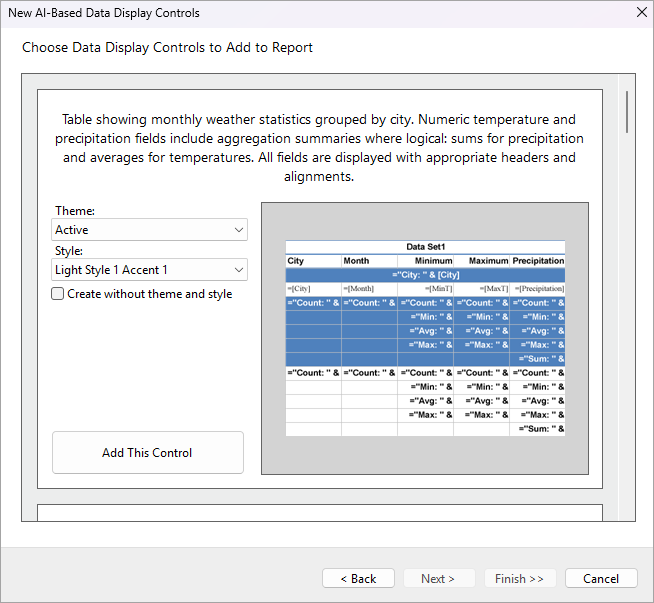Click the =[MinT] detail cell in preview
The width and height of the screenshot is (654, 603).
[x=425, y=289]
